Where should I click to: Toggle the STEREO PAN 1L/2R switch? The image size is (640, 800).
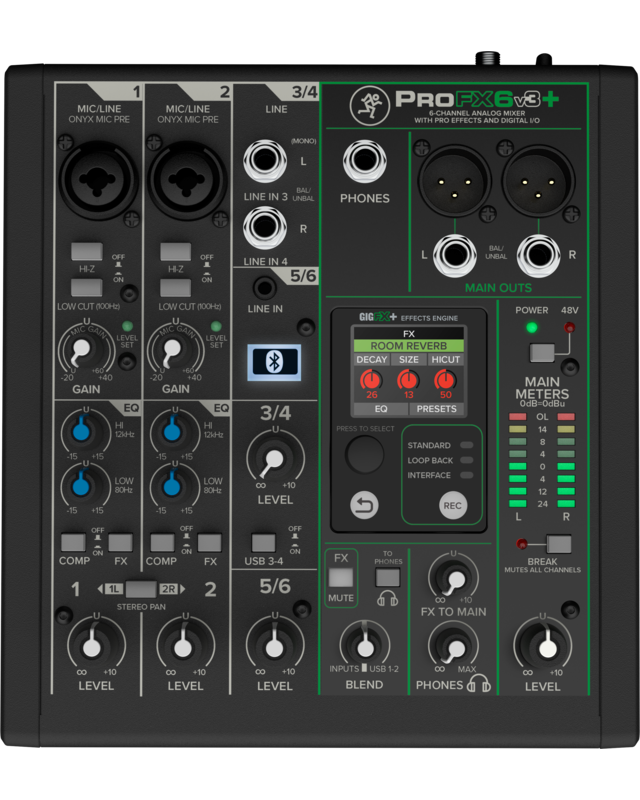pyautogui.click(x=141, y=589)
